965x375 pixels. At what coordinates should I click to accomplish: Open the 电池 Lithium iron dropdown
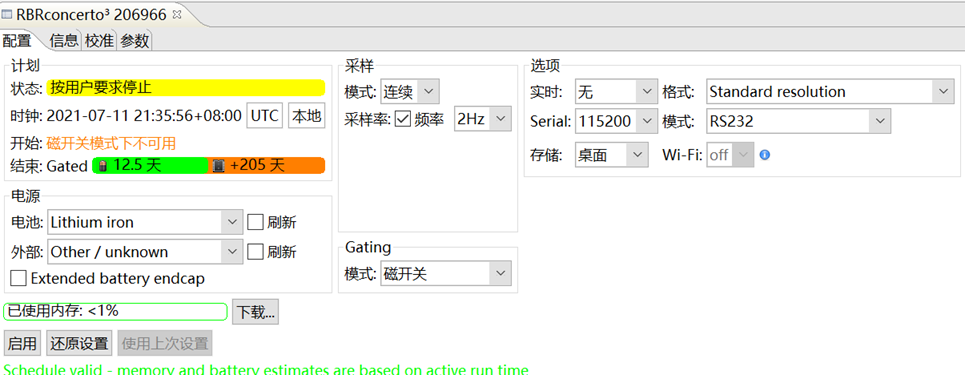coord(145,222)
